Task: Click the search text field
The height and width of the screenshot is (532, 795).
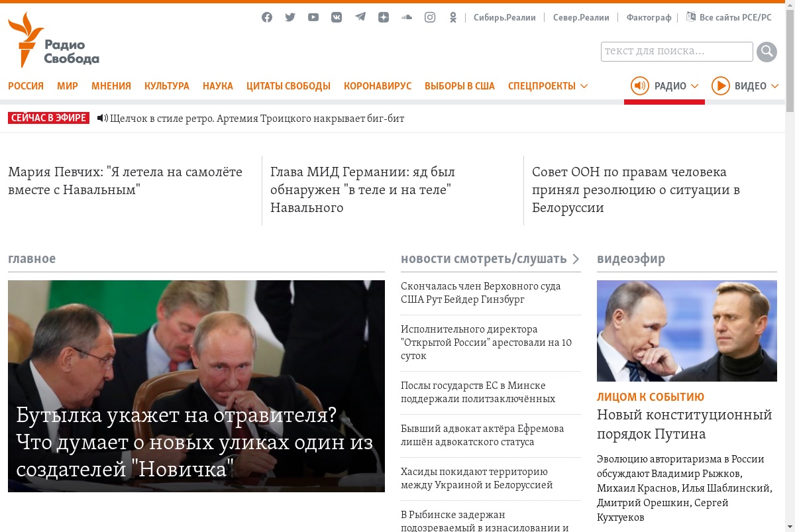Action: click(677, 52)
